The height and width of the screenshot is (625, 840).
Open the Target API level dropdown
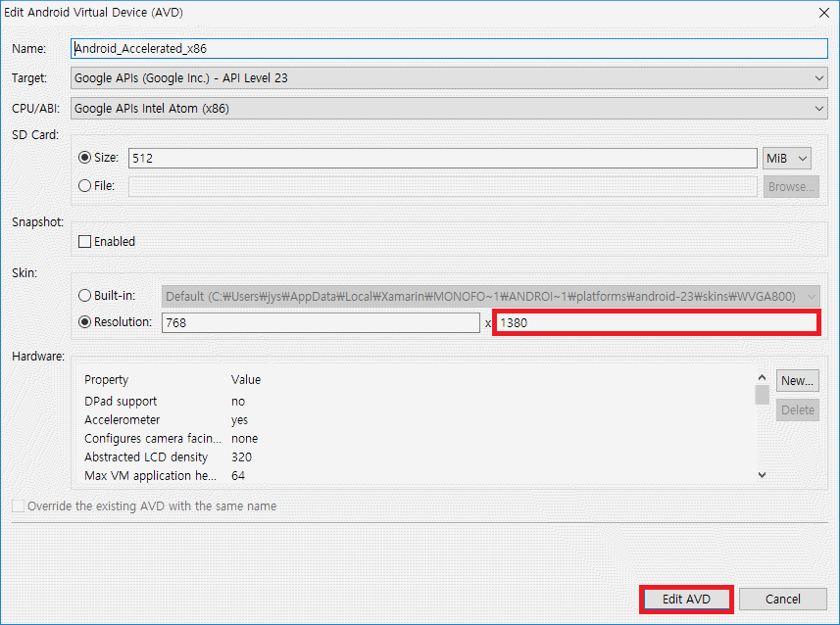[449, 78]
